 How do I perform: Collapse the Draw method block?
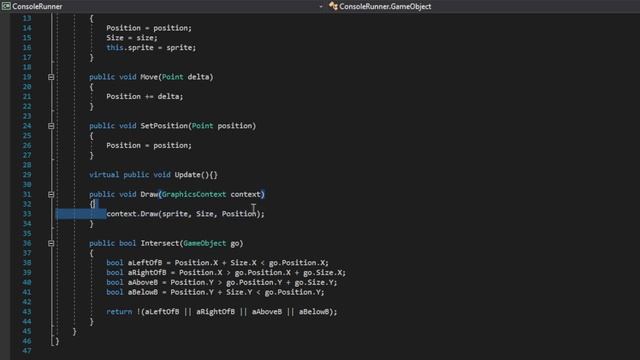click(x=51, y=194)
